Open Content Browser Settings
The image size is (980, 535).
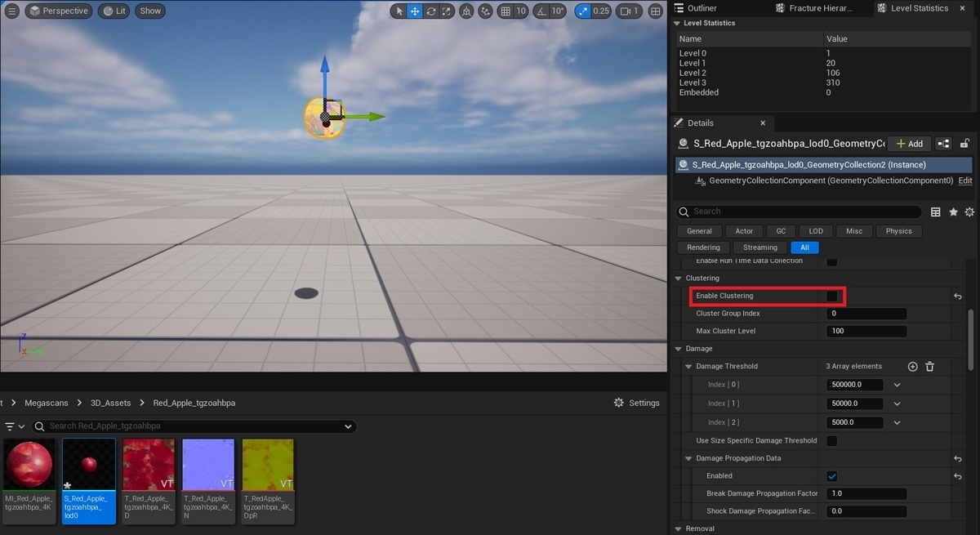coord(637,403)
